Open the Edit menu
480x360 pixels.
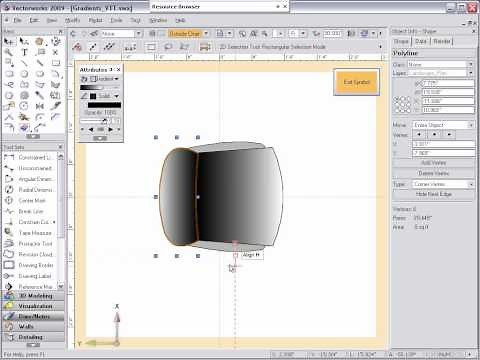pyautogui.click(x=34, y=20)
